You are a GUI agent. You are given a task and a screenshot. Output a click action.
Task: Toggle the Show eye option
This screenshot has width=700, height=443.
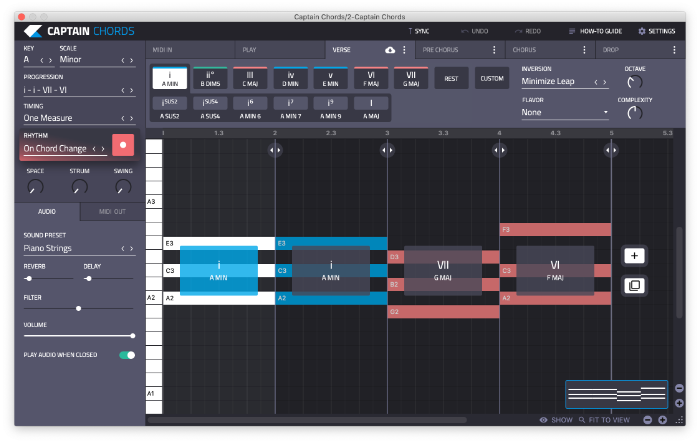(543, 420)
